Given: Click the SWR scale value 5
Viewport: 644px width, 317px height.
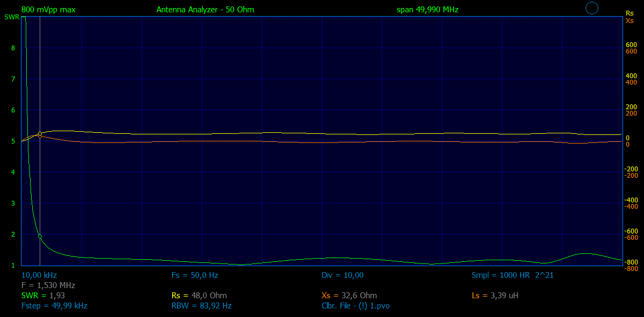Looking at the screenshot, I should pos(13,141).
